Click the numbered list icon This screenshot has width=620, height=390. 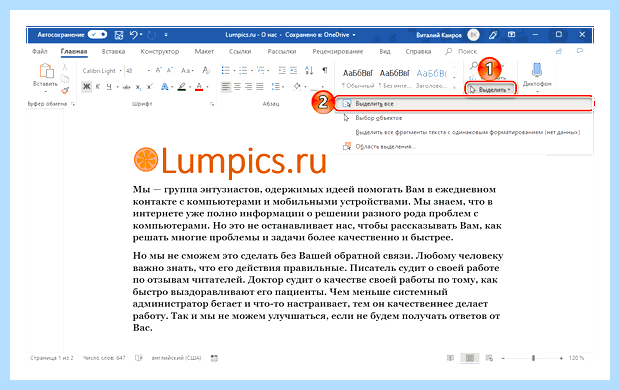[x=243, y=70]
